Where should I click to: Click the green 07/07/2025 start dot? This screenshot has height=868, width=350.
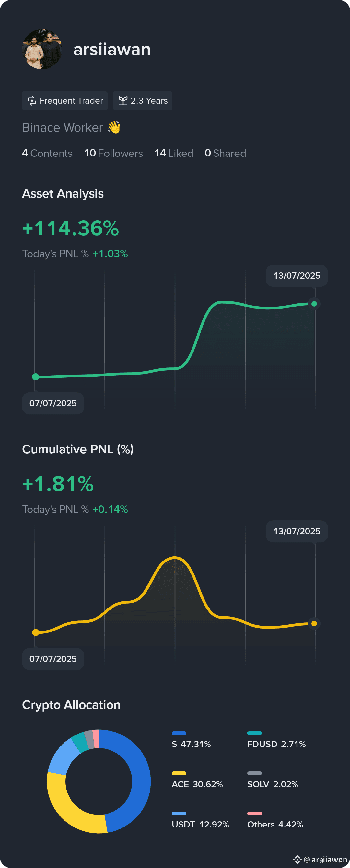tap(35, 377)
